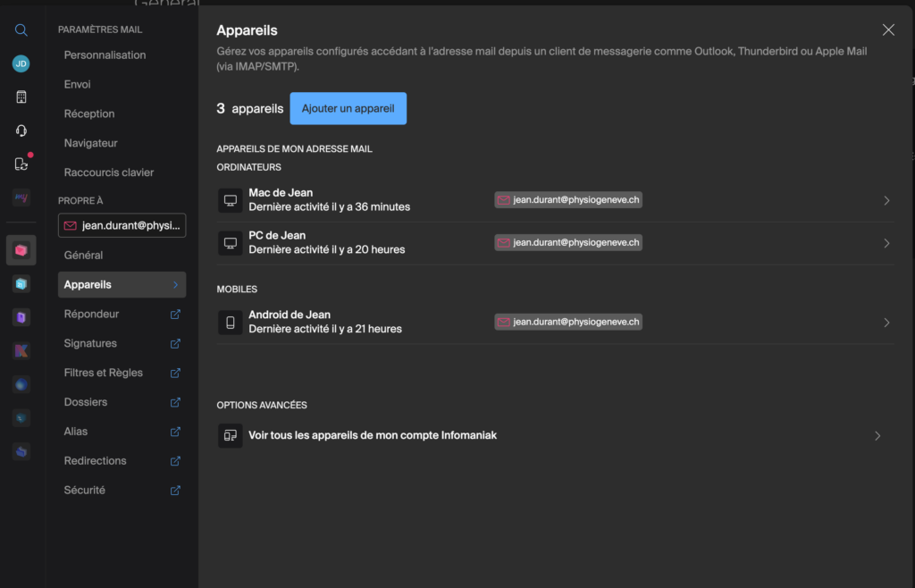The height and width of the screenshot is (588, 915).
Task: Open Filtres et Règles section
Action: tap(103, 373)
